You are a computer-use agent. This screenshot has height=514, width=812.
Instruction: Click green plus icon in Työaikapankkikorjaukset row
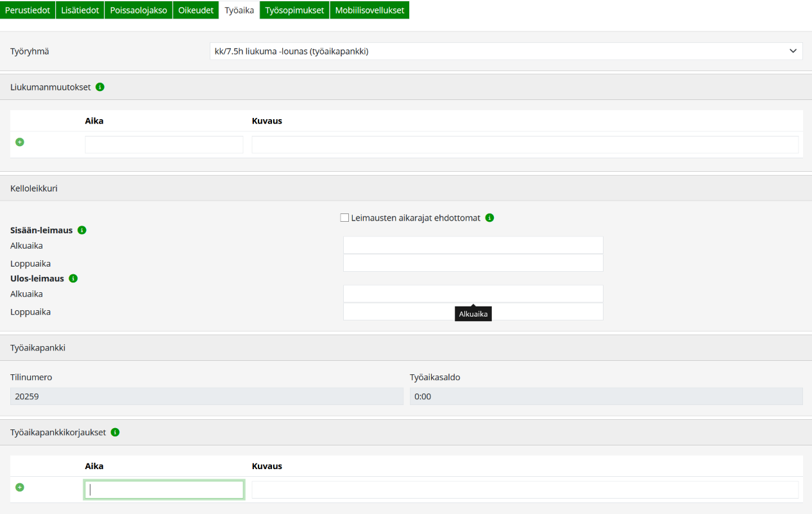click(20, 487)
